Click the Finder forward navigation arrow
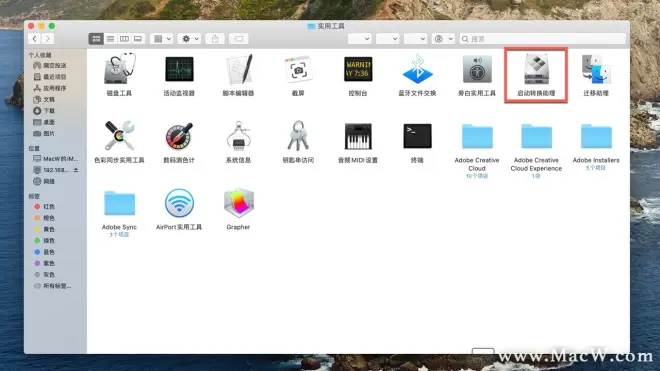Viewport: 660px width, 371px height. 48,39
